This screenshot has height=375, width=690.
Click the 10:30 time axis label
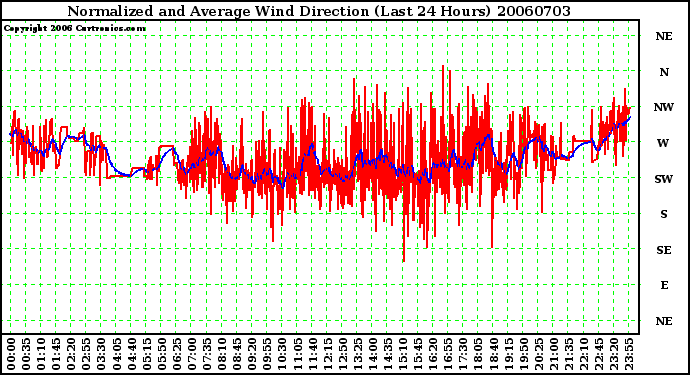pyautogui.click(x=282, y=354)
